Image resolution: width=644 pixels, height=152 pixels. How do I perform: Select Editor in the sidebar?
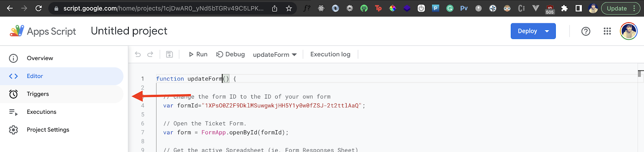(x=62, y=76)
